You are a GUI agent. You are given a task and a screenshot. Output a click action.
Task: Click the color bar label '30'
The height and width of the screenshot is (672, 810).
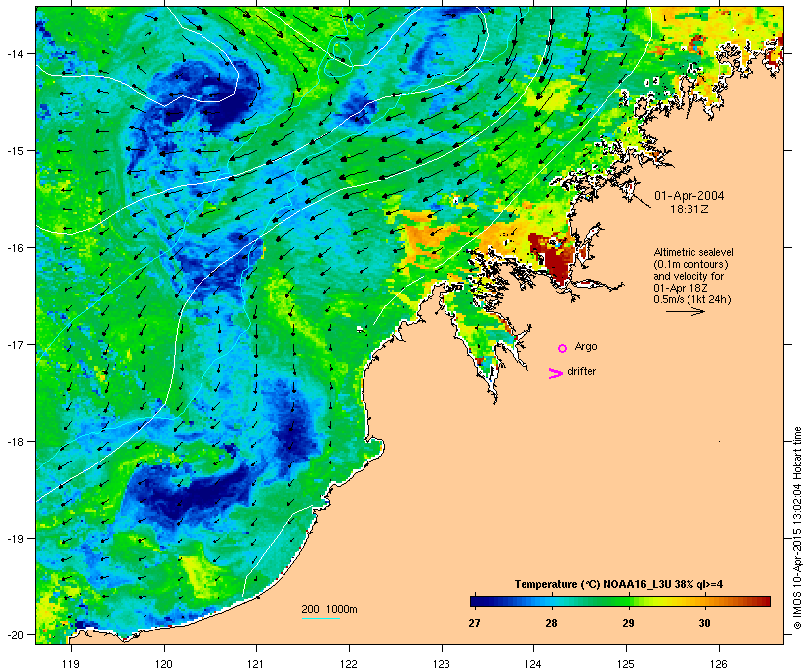(704, 623)
